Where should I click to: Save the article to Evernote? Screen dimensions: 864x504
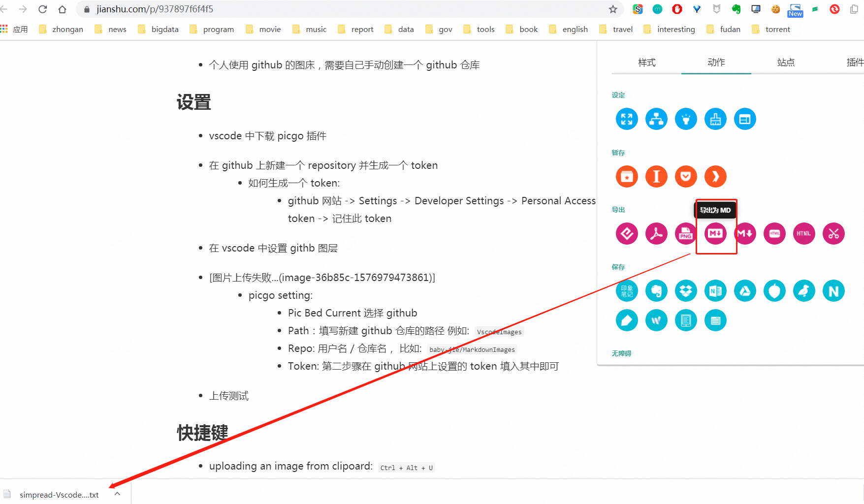pos(656,290)
